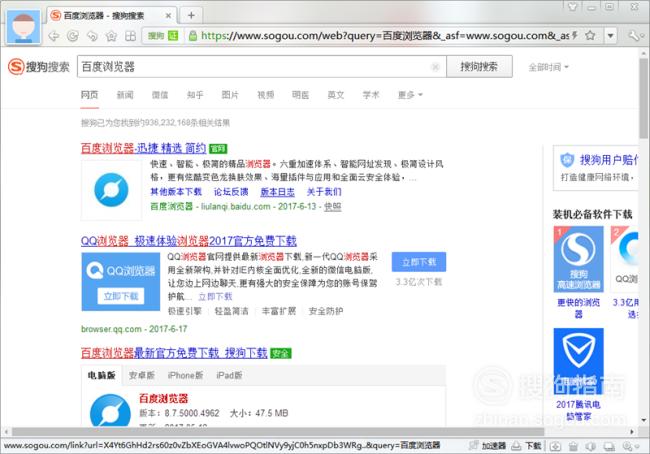This screenshot has height=454, width=650.
Task: Click the URL address bar
Action: 386,36
